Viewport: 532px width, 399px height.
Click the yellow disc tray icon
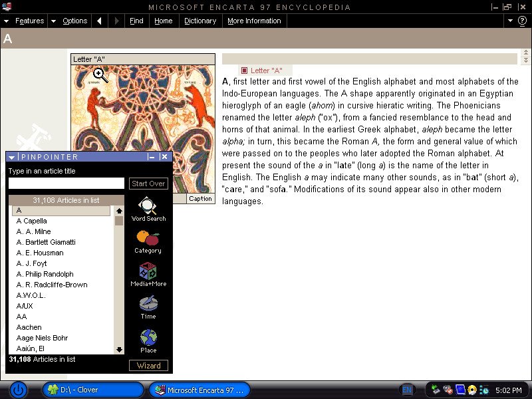point(472,390)
